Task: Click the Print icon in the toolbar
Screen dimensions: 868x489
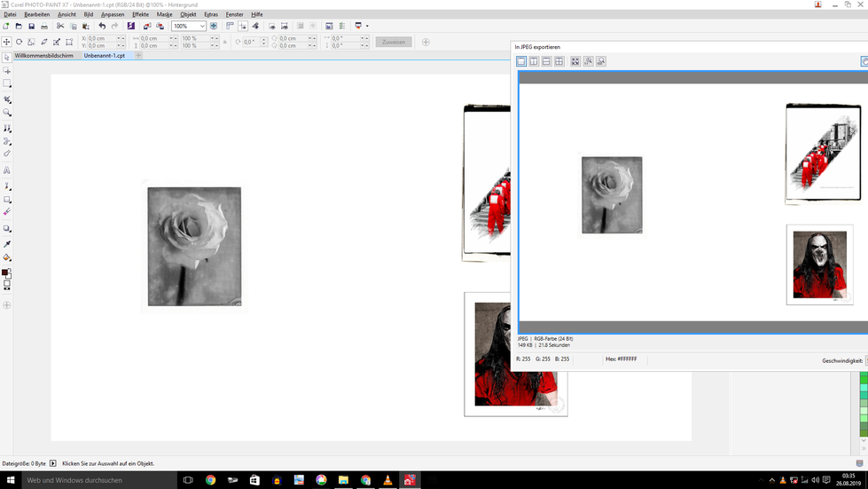Action: [44, 26]
